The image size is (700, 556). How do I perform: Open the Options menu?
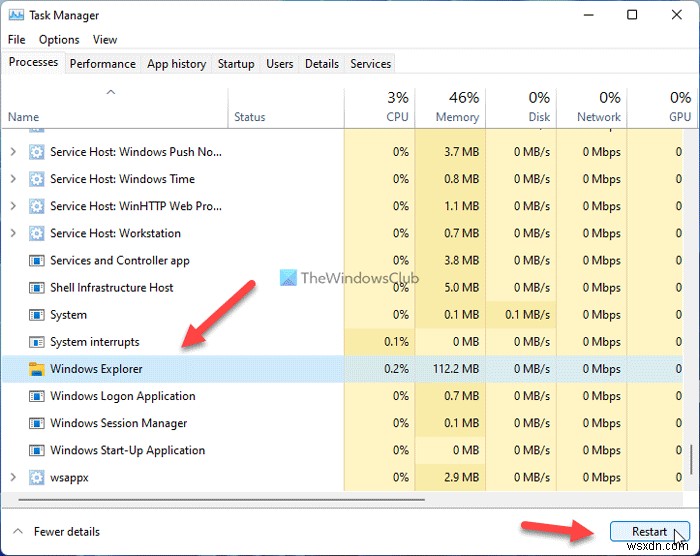pyautogui.click(x=59, y=40)
